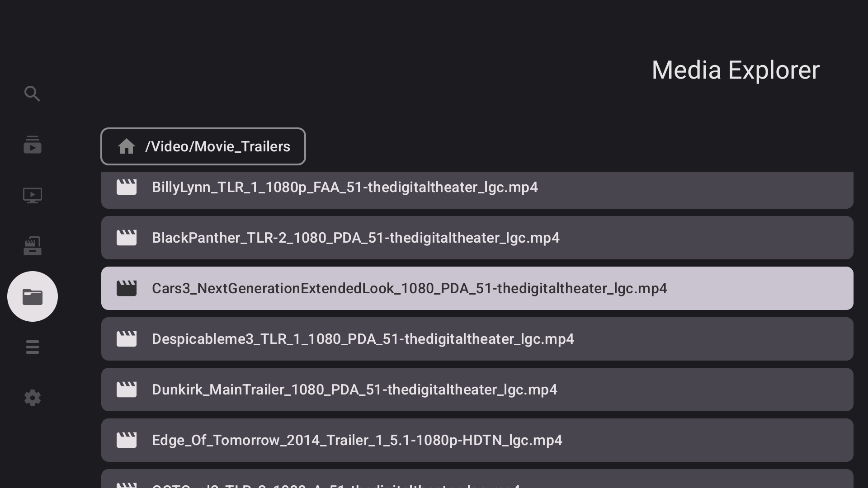Click the home icon in path bar
The height and width of the screenshot is (488, 868).
pyautogui.click(x=127, y=146)
